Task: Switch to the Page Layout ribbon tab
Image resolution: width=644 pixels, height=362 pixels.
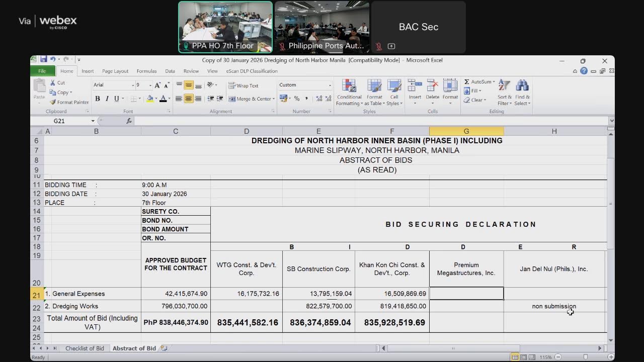Action: click(x=115, y=71)
